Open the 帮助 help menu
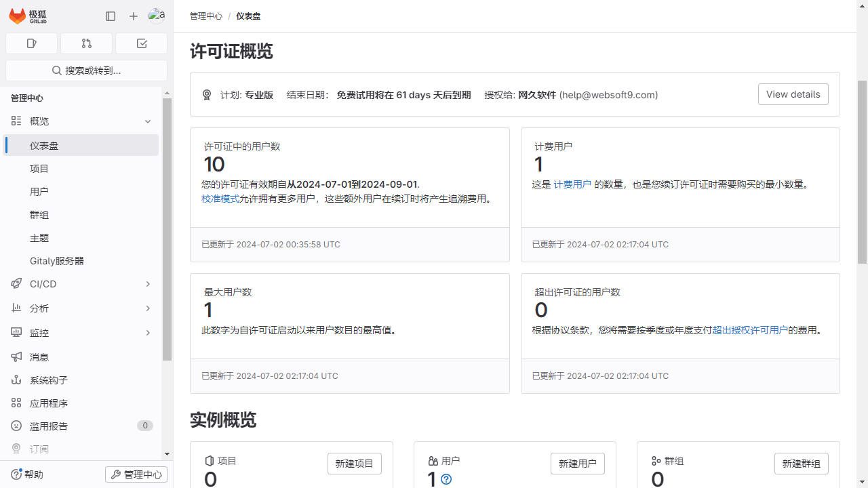 click(x=27, y=474)
